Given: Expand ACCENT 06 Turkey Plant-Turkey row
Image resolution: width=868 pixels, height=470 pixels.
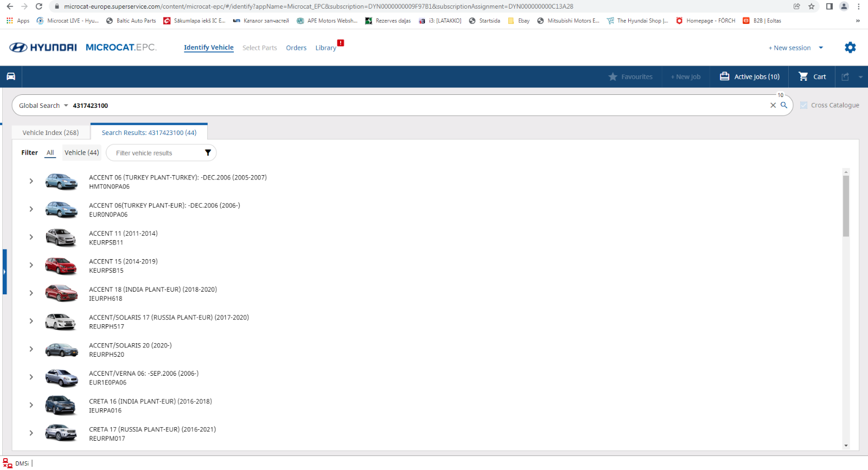Looking at the screenshot, I should coord(31,181).
